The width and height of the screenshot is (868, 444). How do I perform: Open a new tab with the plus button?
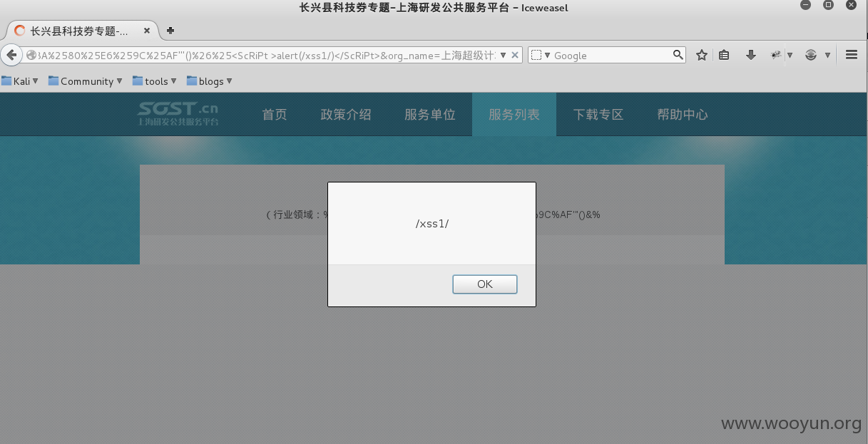point(170,31)
